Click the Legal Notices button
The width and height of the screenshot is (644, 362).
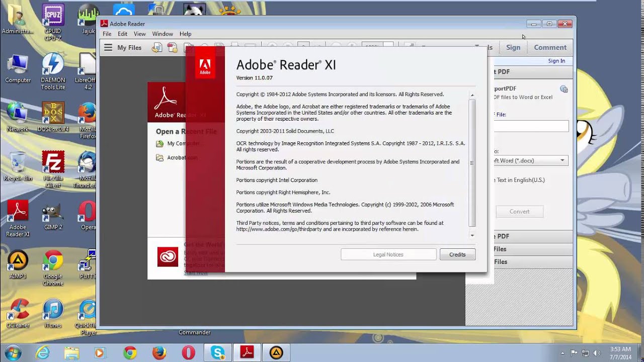point(388,254)
